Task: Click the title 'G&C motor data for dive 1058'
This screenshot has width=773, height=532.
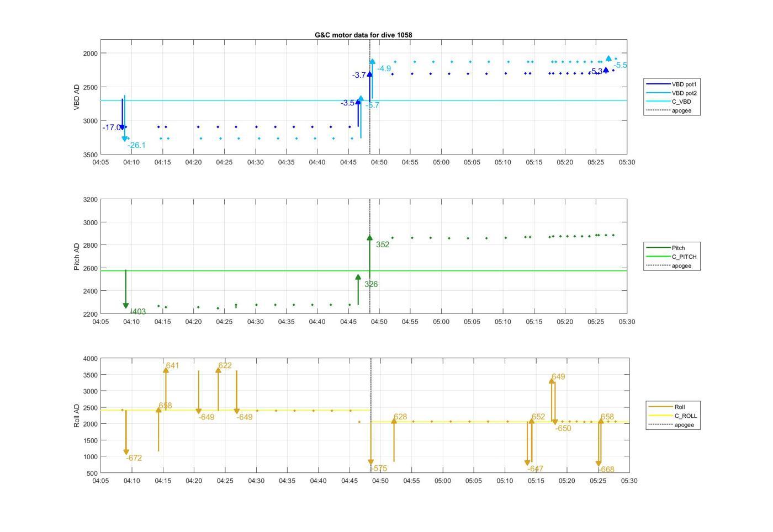Action: pos(363,35)
